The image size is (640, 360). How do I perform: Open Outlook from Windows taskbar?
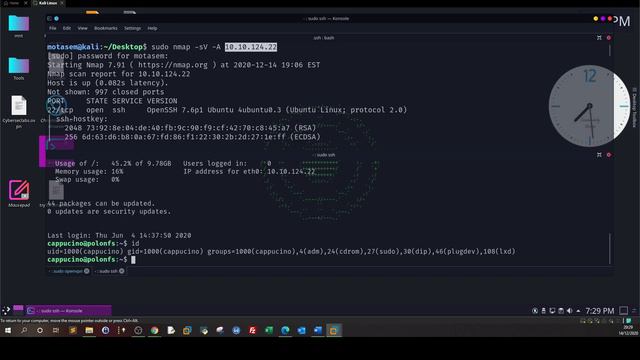click(301, 330)
